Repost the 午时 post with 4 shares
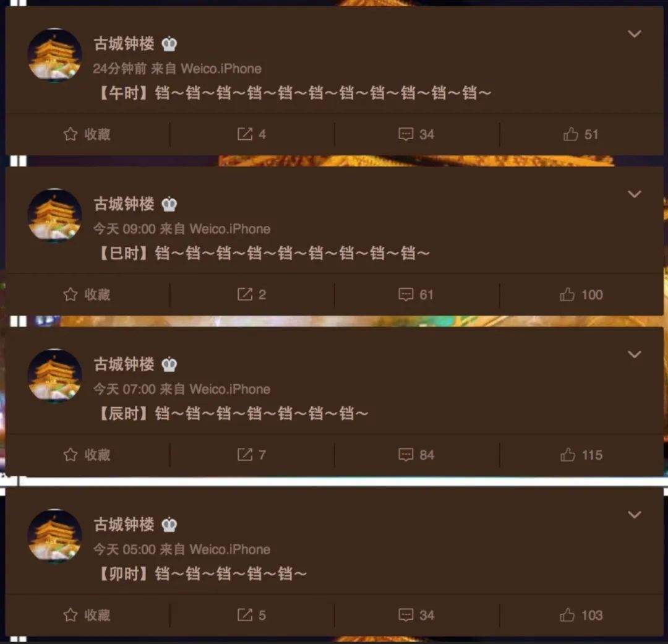Viewport: 668px width, 644px height. (251, 134)
